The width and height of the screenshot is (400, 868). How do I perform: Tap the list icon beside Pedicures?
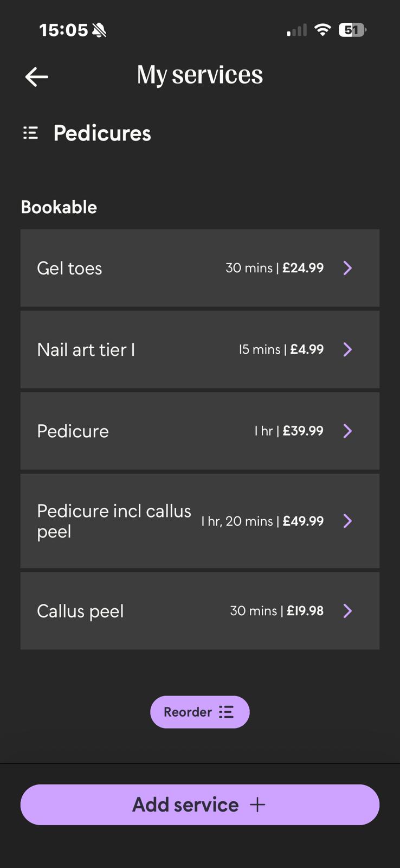30,133
